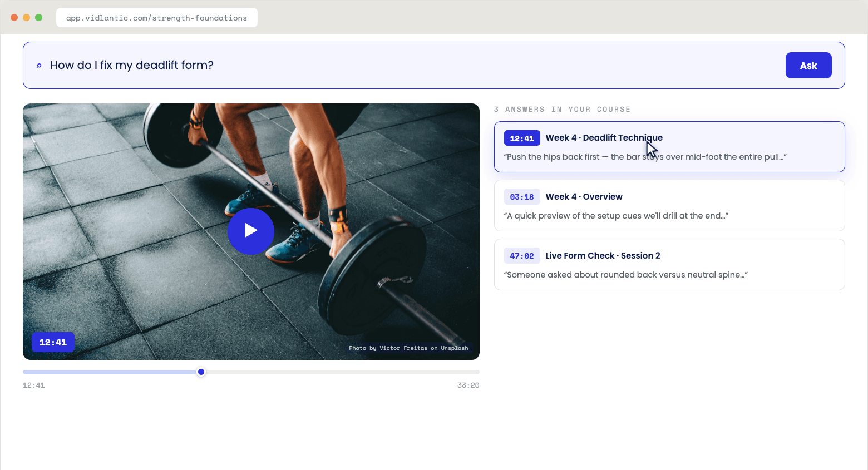
Task: Play the deadlift video
Action: [251, 231]
